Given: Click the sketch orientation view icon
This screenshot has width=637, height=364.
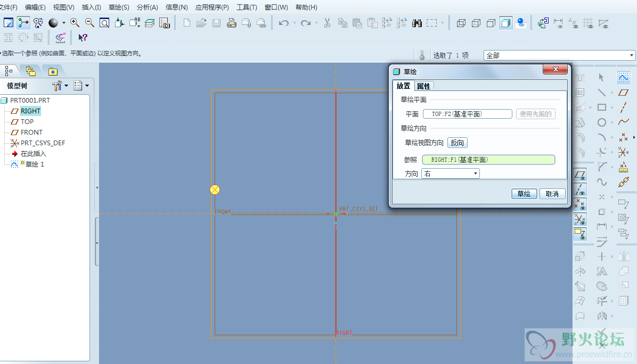Looking at the screenshot, I should coord(8,23).
